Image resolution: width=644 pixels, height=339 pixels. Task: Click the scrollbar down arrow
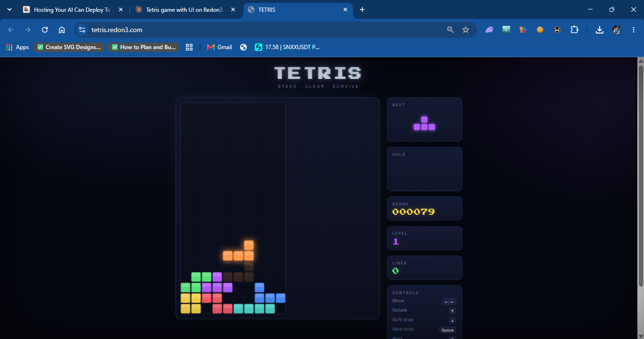coord(641,336)
